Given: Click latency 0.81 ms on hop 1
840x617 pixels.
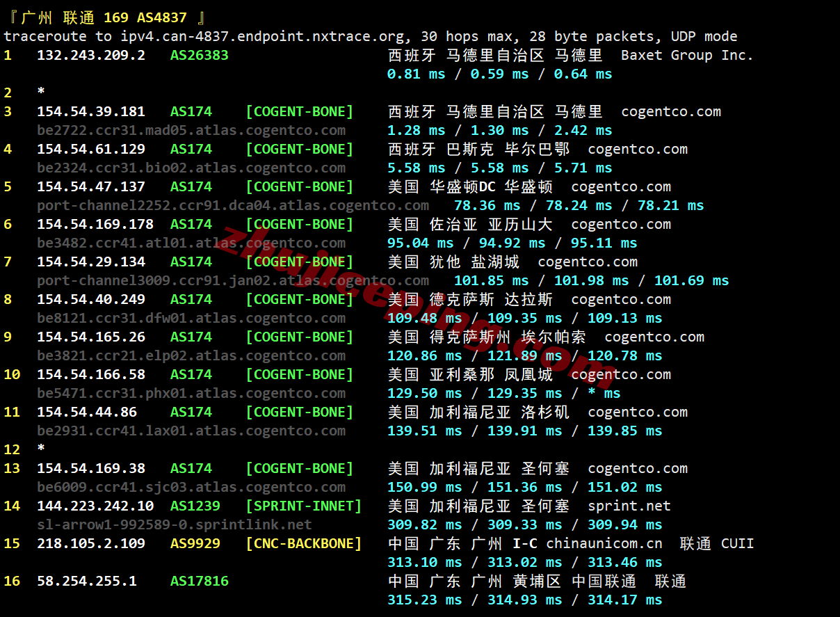Looking at the screenshot, I should 416,74.
